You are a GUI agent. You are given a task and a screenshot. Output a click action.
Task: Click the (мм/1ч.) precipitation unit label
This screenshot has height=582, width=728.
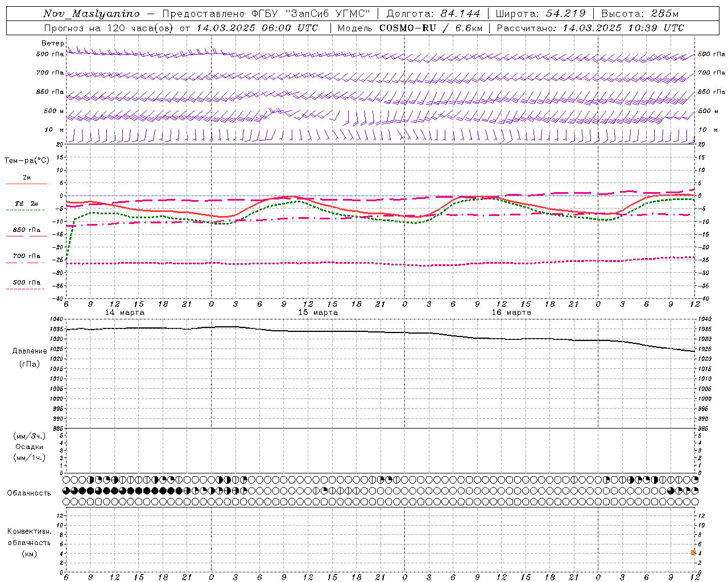30,458
